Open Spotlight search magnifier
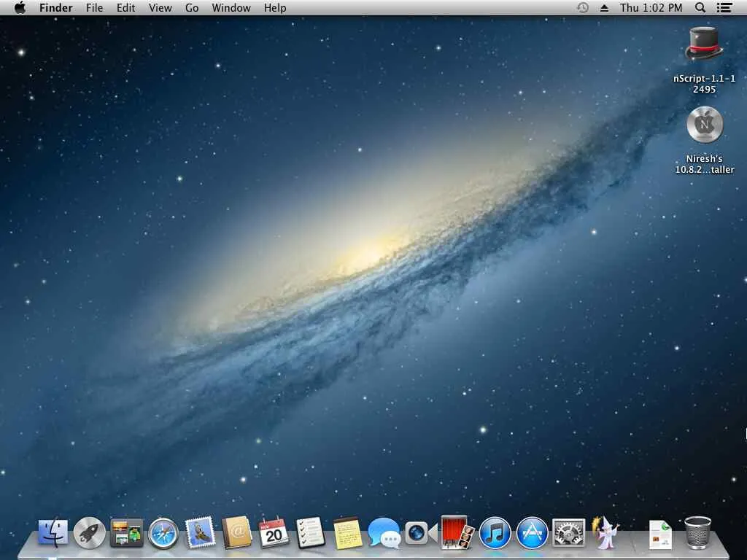The width and height of the screenshot is (747, 560). 700,7
